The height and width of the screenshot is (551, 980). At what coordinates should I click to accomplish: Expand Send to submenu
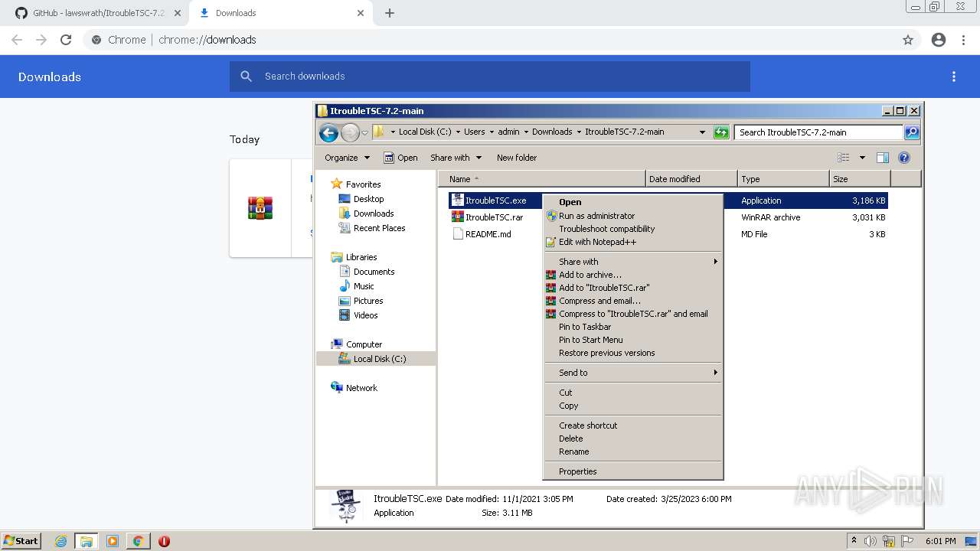633,373
